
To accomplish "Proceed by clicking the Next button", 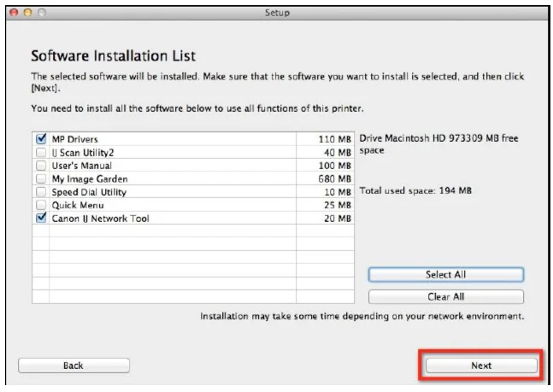I will click(481, 366).
